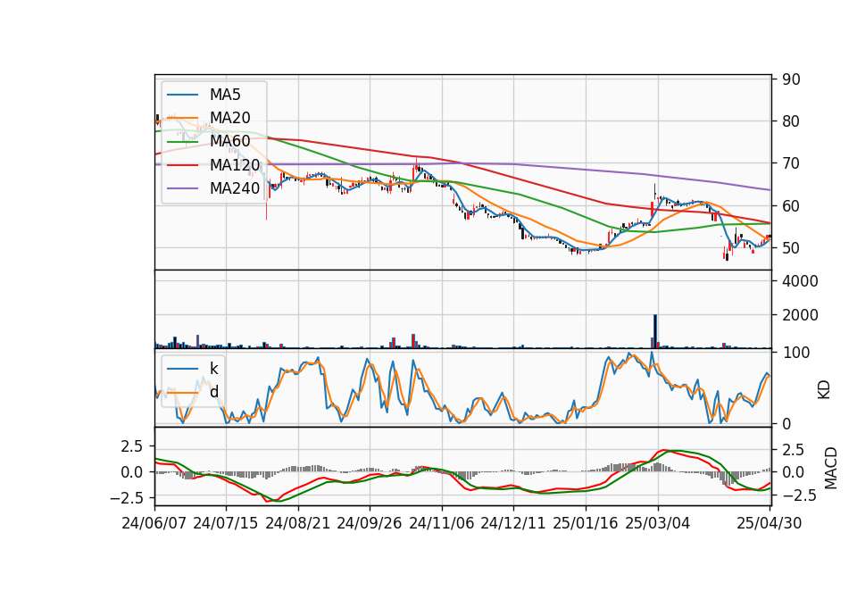Click the price axis label 50
The height and width of the screenshot is (616, 857).
click(791, 248)
